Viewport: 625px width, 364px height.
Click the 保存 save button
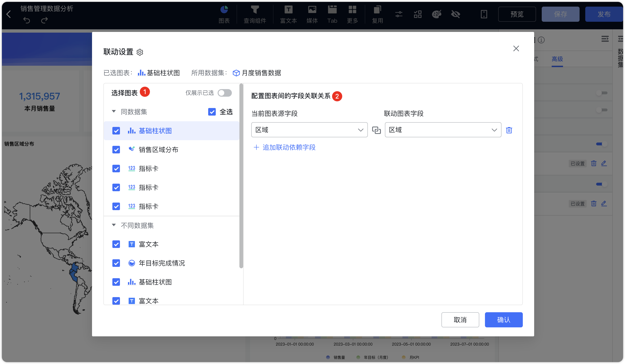(x=560, y=14)
